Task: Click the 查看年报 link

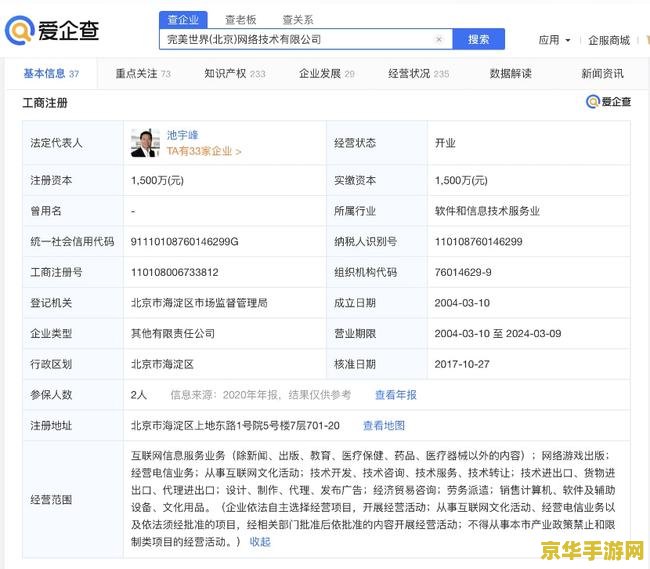Action: [x=395, y=395]
